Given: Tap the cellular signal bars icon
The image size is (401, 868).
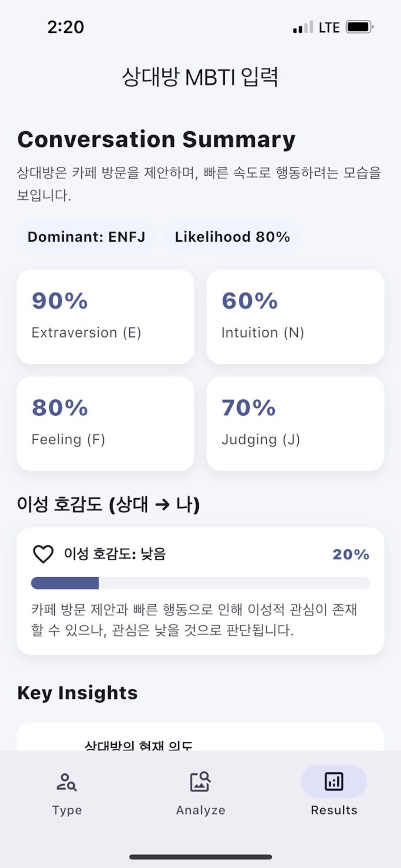Looking at the screenshot, I should coord(302,28).
